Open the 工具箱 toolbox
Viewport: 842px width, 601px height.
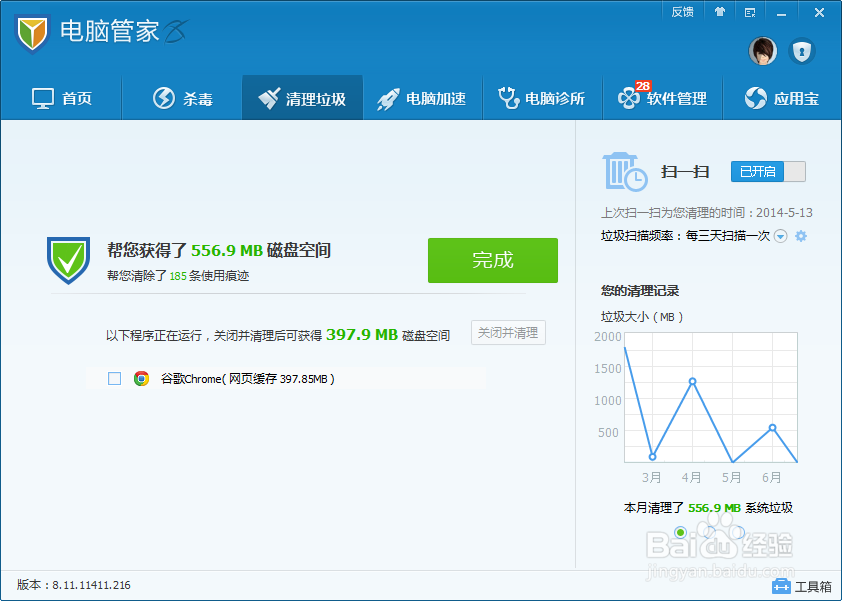click(x=802, y=586)
